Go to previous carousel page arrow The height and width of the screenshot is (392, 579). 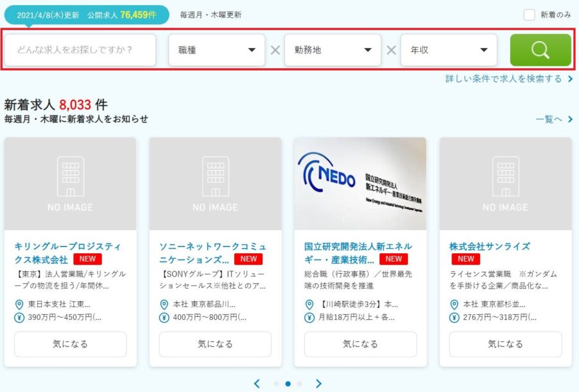click(x=257, y=384)
